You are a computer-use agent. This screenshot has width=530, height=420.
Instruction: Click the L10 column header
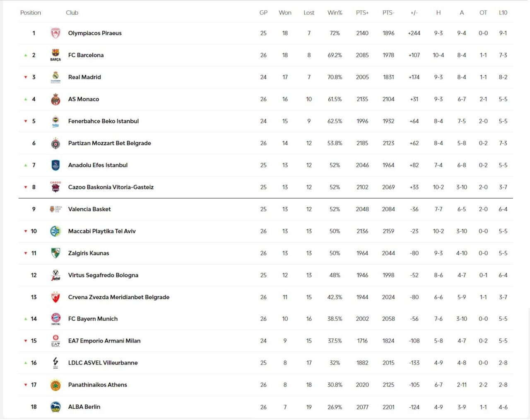[503, 13]
